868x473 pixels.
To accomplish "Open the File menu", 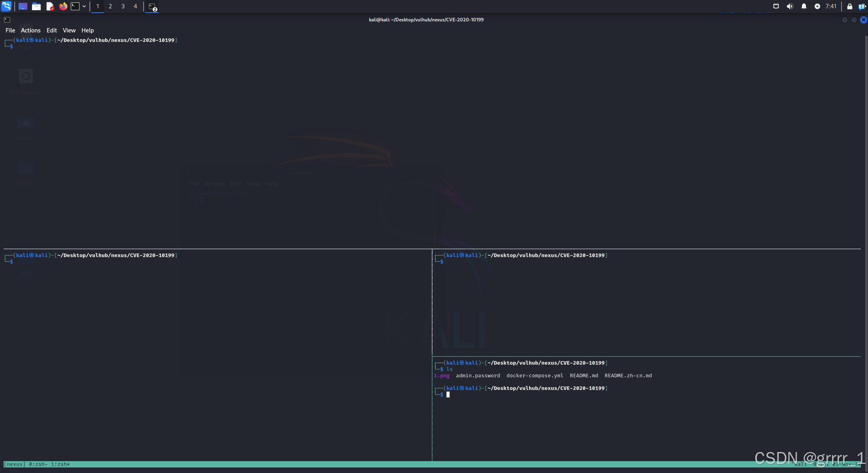I will tap(10, 30).
